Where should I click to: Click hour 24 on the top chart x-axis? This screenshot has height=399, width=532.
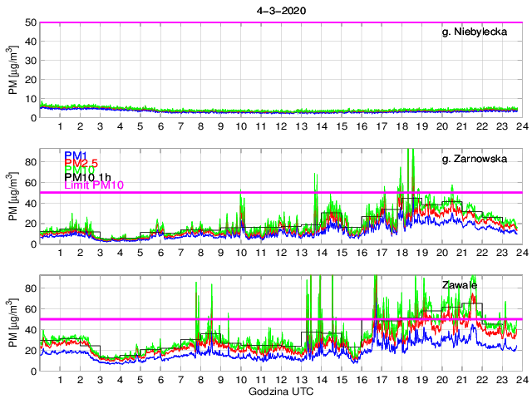(x=520, y=126)
